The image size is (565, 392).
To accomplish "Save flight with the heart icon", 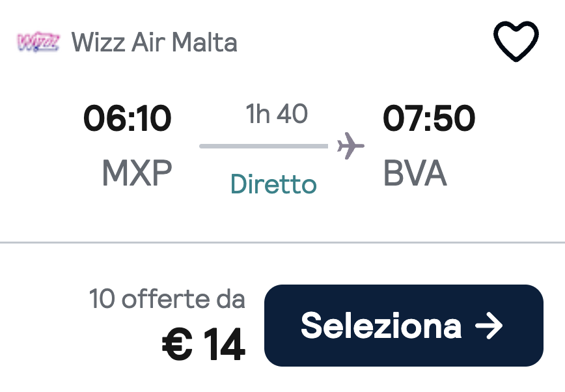I will (x=516, y=42).
